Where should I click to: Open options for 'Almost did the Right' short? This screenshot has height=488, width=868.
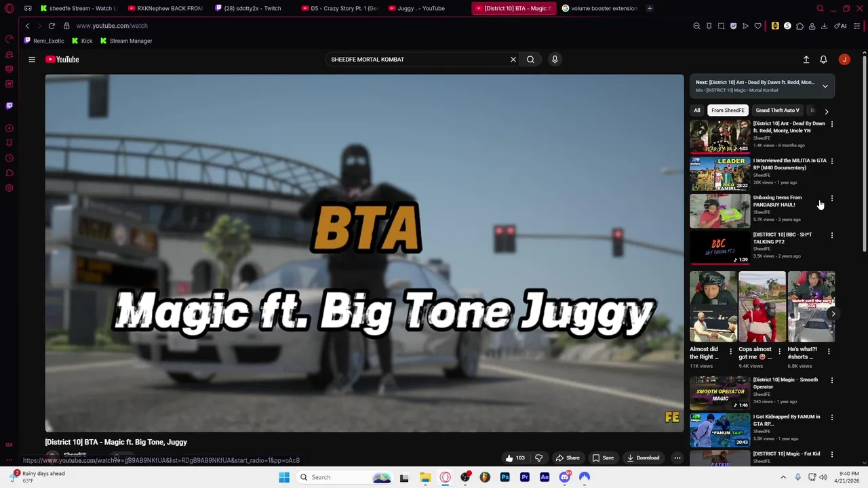(x=730, y=351)
